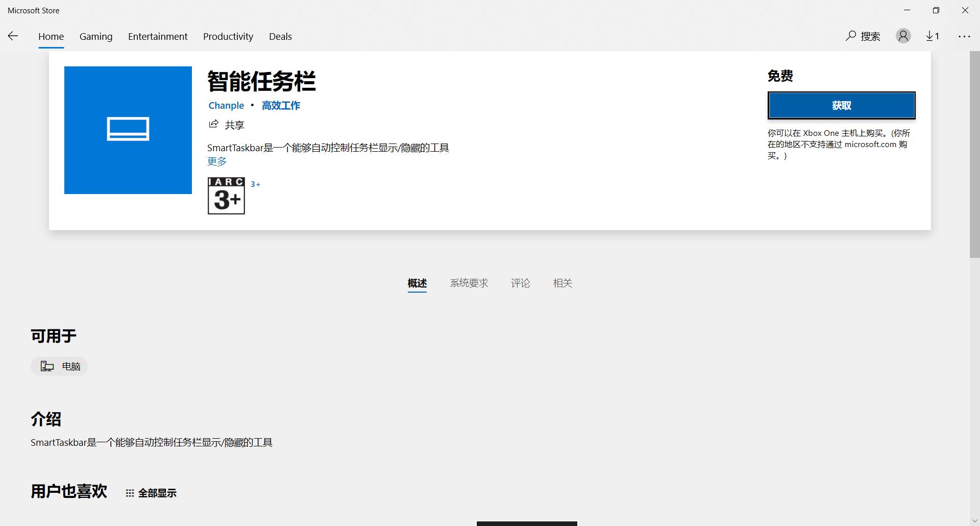Switch to the 评论 reviews tab
The width and height of the screenshot is (980, 526).
(x=520, y=283)
